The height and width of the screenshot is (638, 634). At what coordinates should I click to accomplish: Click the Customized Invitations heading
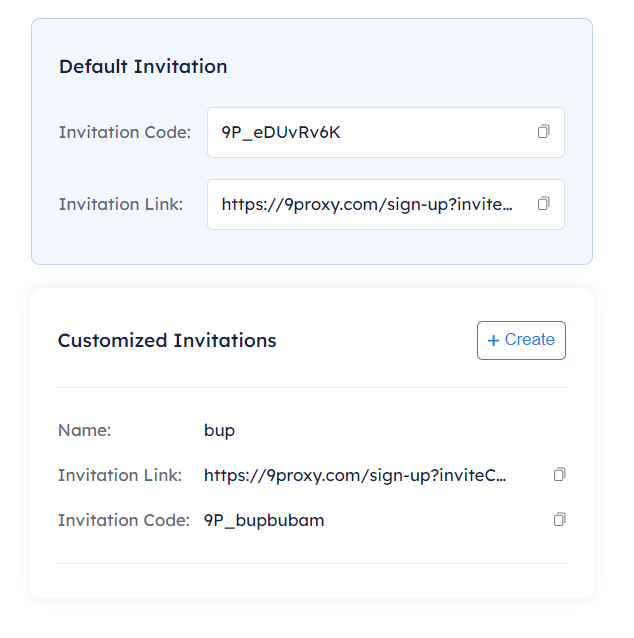(x=167, y=340)
